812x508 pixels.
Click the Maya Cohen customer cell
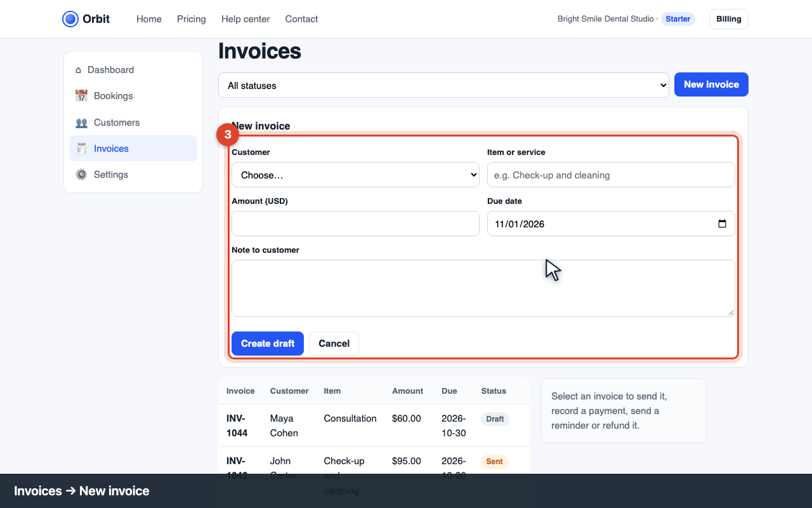284,425
